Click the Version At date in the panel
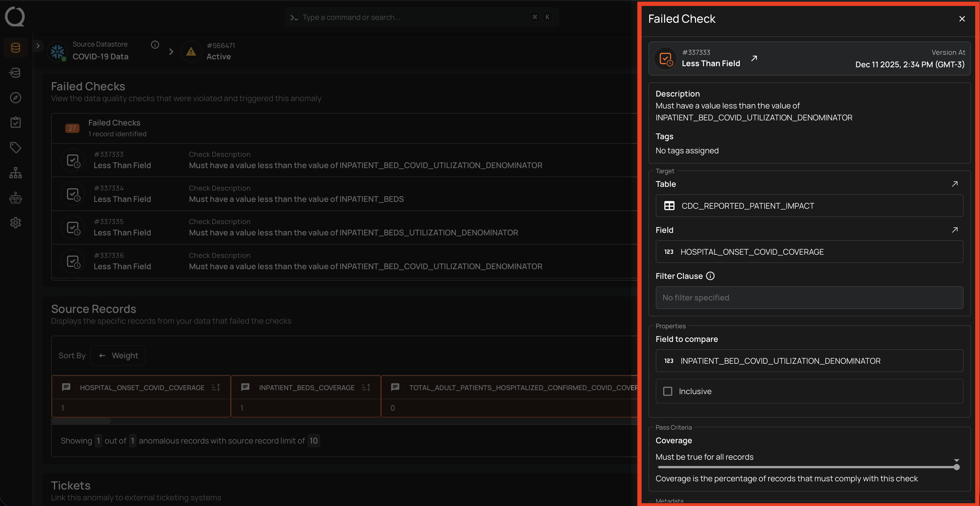 pos(910,65)
